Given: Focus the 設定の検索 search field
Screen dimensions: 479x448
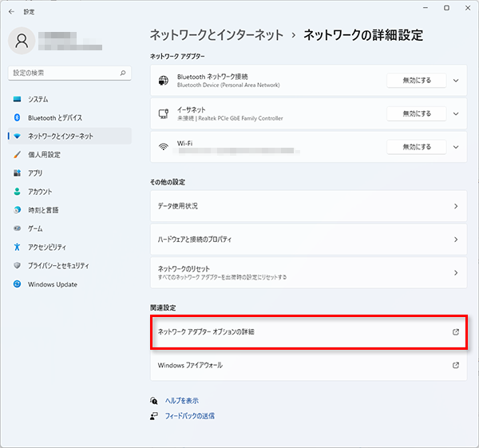Looking at the screenshot, I should coord(69,73).
